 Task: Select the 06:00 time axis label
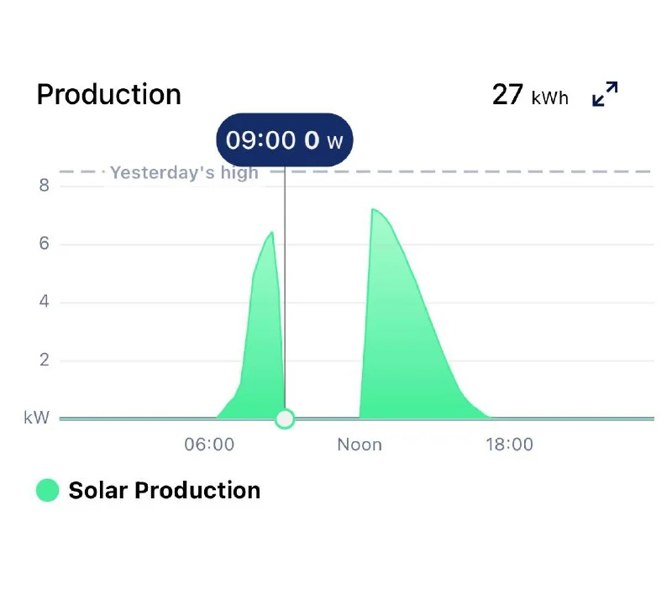[209, 445]
